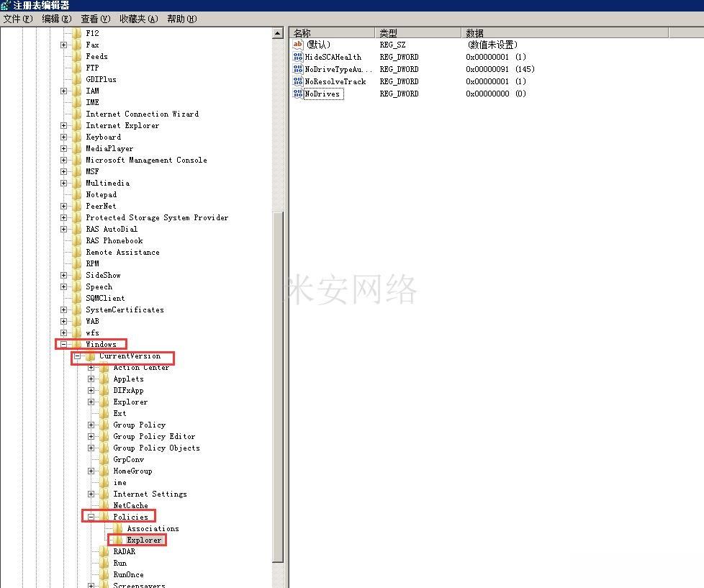This screenshot has height=588, width=704.
Task: Open the 文件(F) menu
Action: pos(18,19)
